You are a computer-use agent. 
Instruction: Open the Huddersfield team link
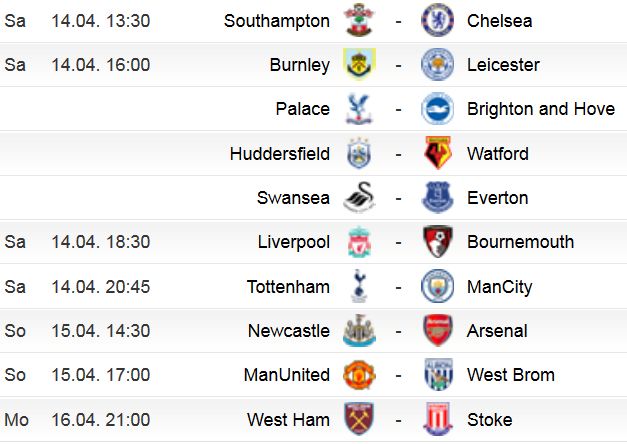click(280, 154)
